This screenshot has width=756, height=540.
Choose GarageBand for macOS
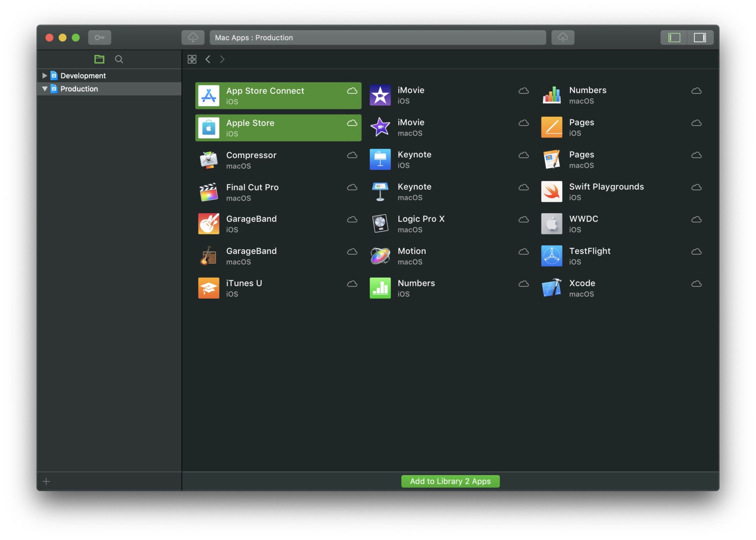278,256
